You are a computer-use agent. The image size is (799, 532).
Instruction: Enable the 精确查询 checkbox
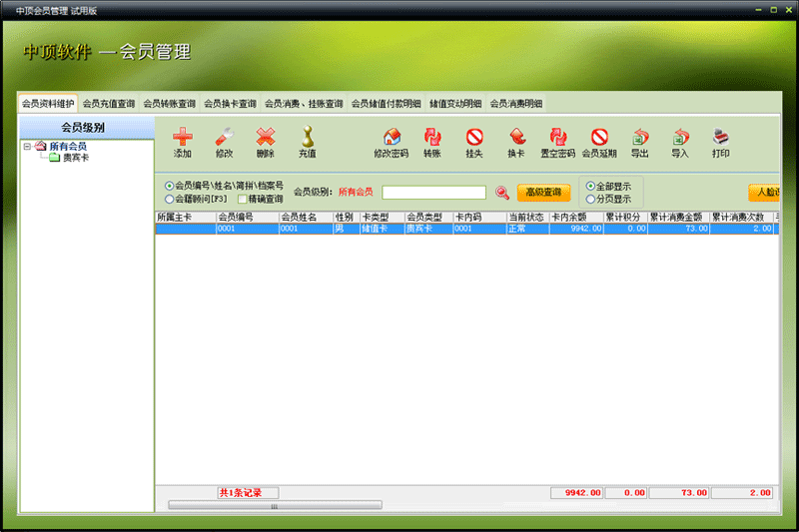click(242, 199)
